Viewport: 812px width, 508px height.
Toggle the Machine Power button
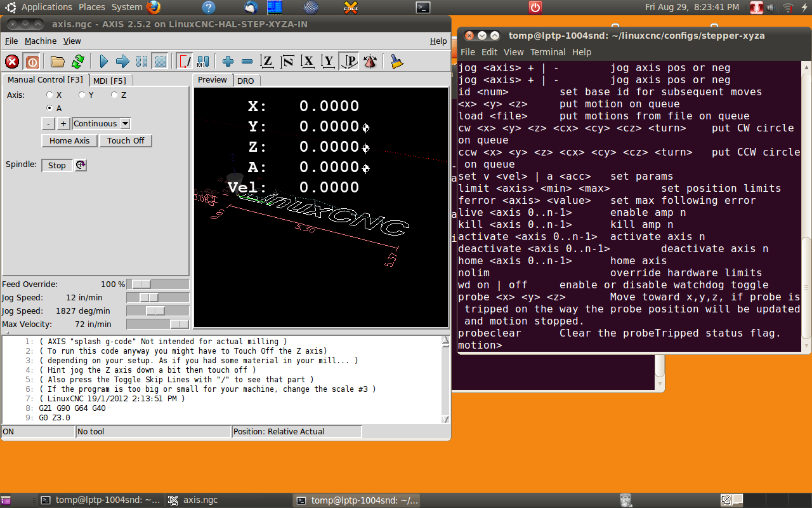(31, 62)
